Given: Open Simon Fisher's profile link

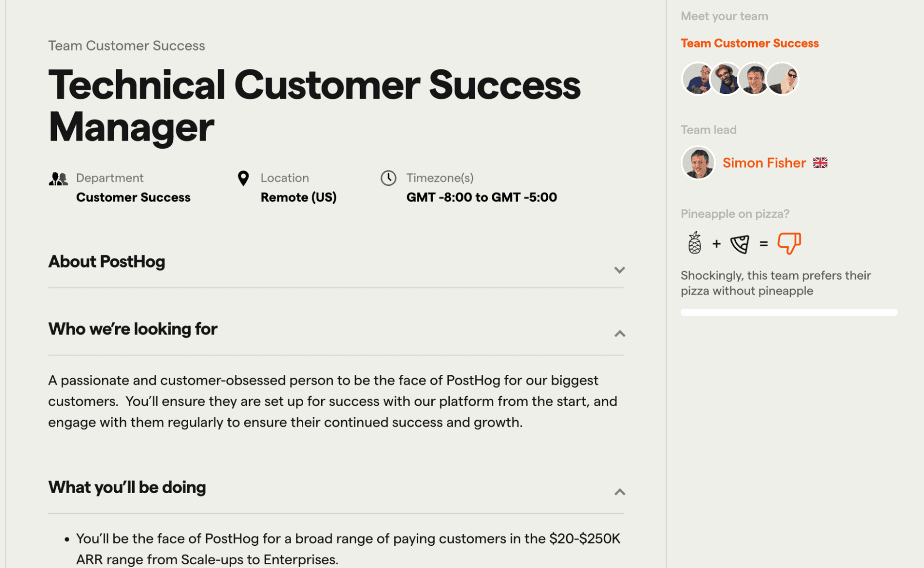Looking at the screenshot, I should pyautogui.click(x=764, y=163).
